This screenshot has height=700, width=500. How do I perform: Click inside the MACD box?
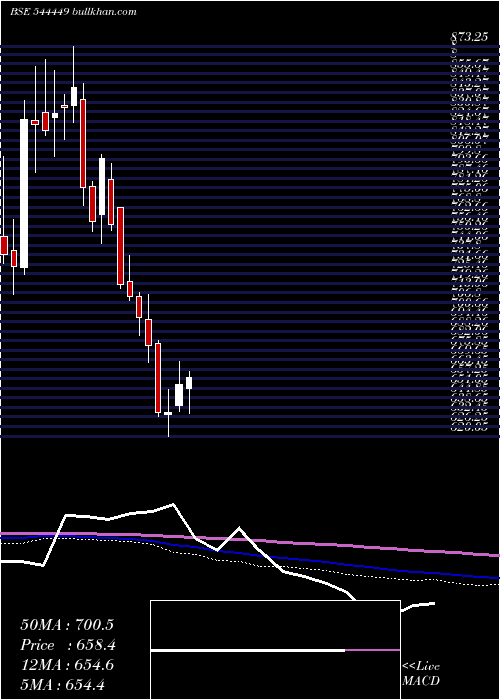275,650
